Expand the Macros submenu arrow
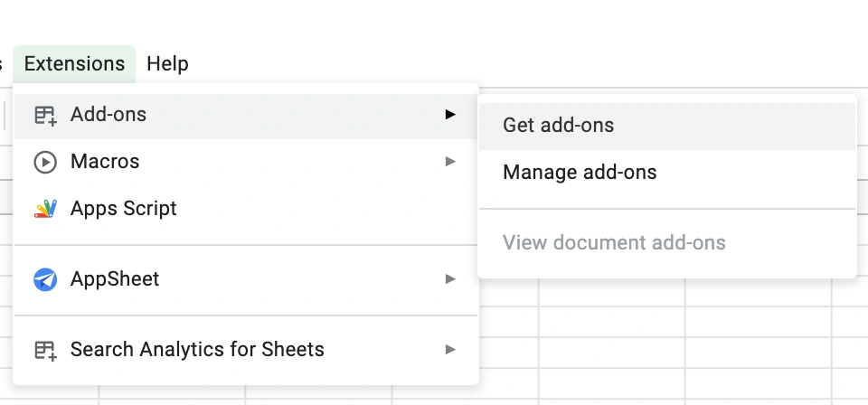Screen dimensions: 868x405 450,162
